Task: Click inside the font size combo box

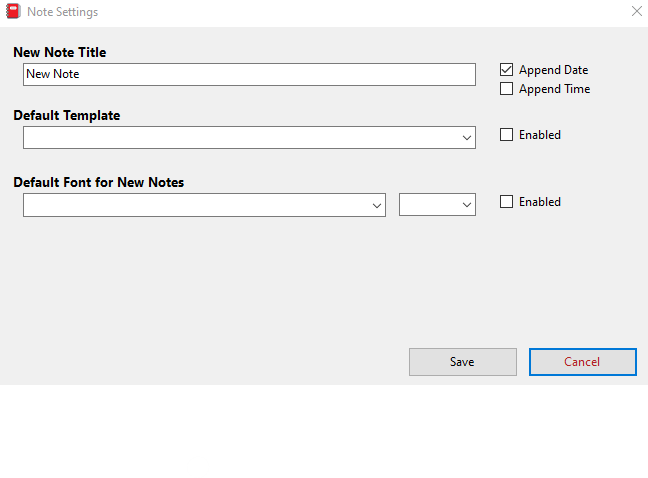Action: click(428, 205)
